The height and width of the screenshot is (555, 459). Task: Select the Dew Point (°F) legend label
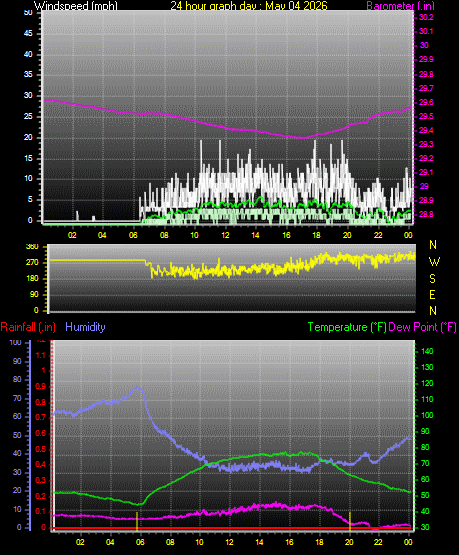423,327
